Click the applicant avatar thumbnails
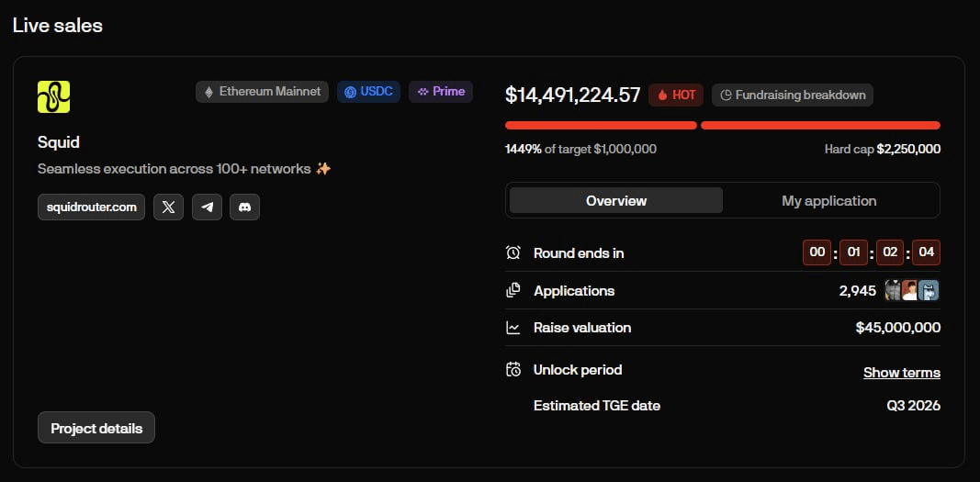The width and height of the screenshot is (980, 482). click(912, 291)
